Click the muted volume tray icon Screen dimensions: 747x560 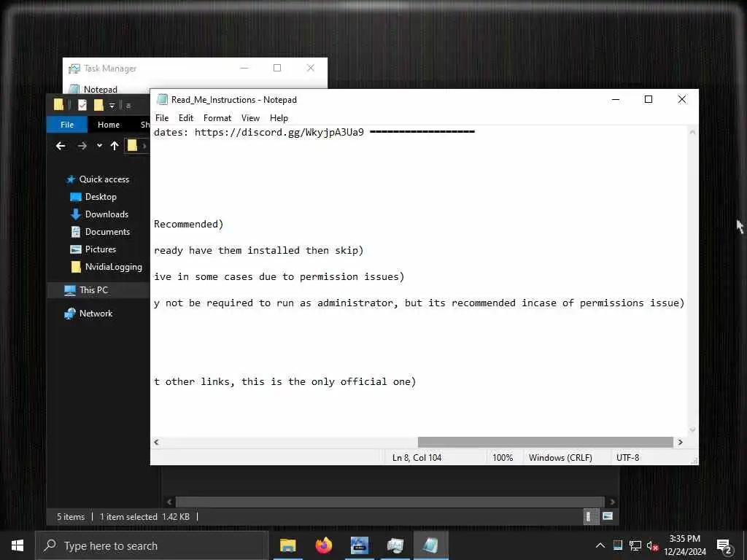(652, 545)
